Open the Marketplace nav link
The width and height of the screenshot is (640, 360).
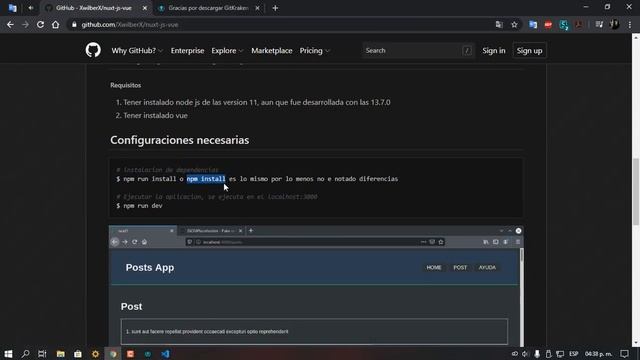coord(271,51)
